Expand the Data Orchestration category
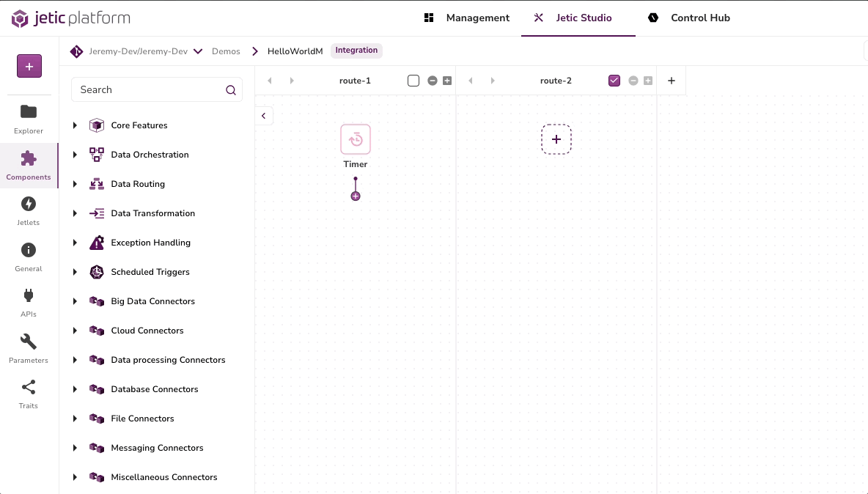The image size is (868, 494). (75, 155)
